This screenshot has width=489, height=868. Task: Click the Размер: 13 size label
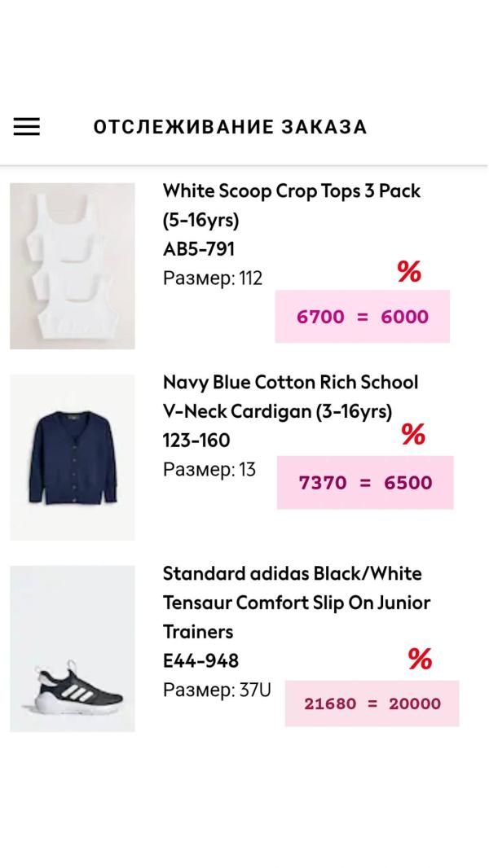[x=209, y=470]
